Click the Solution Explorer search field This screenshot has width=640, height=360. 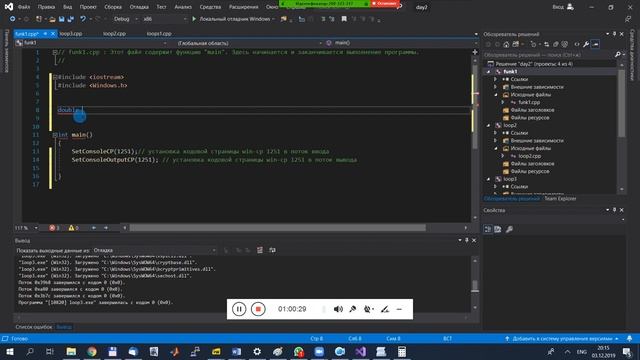pos(549,54)
